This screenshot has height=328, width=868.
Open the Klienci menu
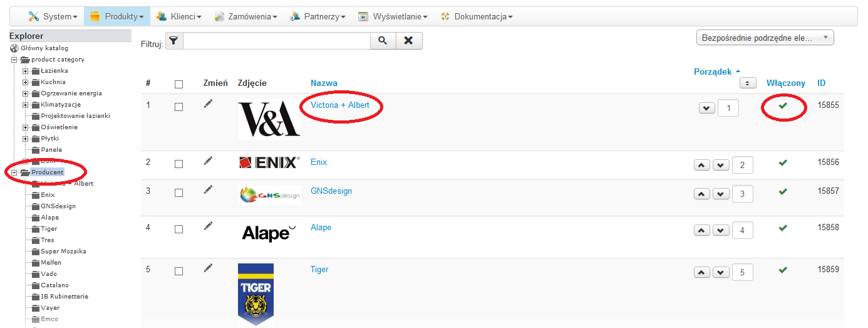(178, 16)
